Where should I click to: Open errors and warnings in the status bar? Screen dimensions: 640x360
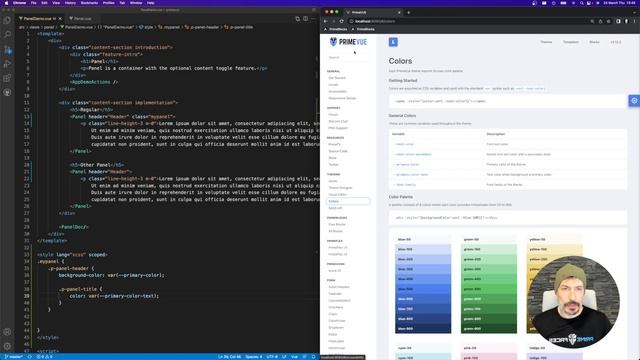(44, 357)
